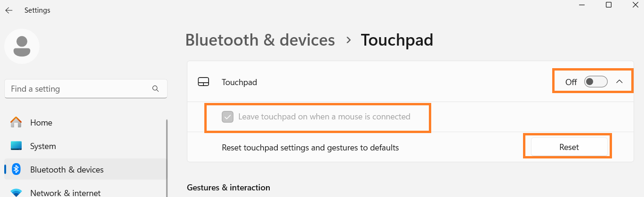This screenshot has height=197, width=644.
Task: Toggle the Touchpad switch on
Action: tap(596, 82)
